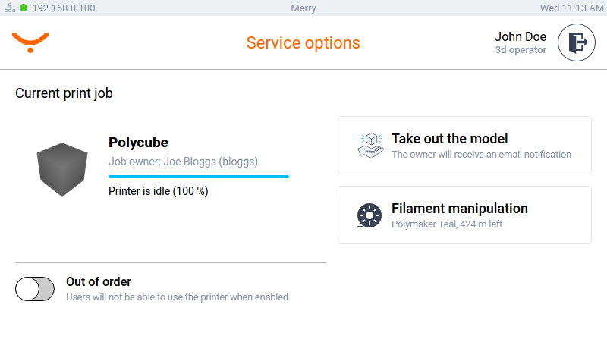This screenshot has height=364, width=607.
Task: Enable the Out of order switch
Action: pos(35,289)
